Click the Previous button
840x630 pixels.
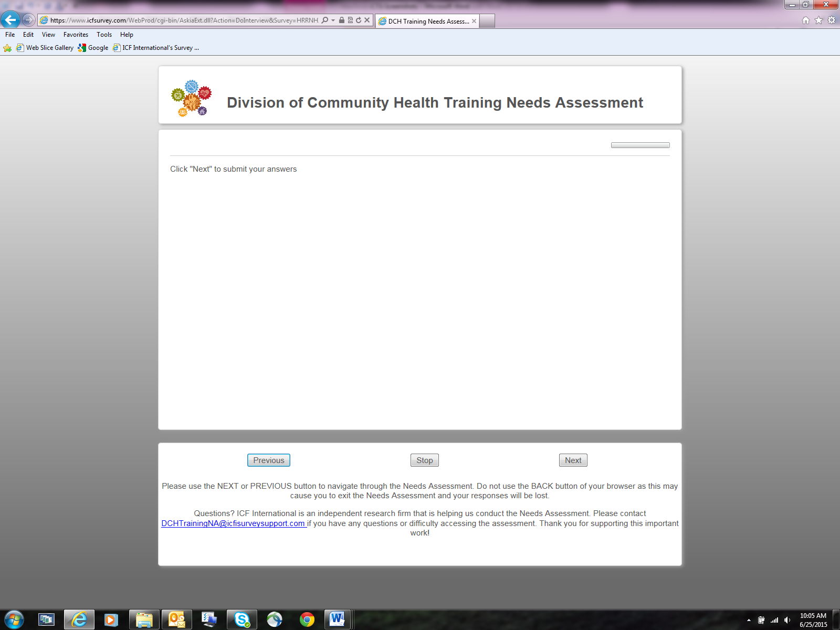(269, 460)
